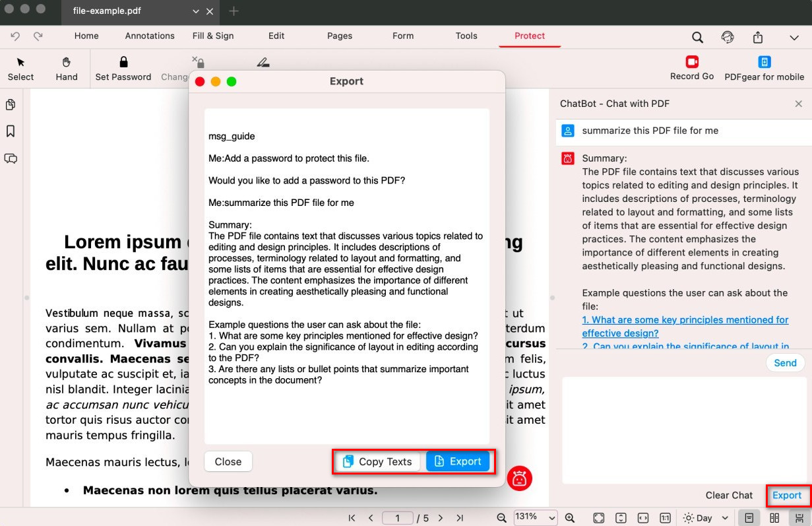Click the Set Password lock icon
The image size is (812, 526).
tap(123, 63)
